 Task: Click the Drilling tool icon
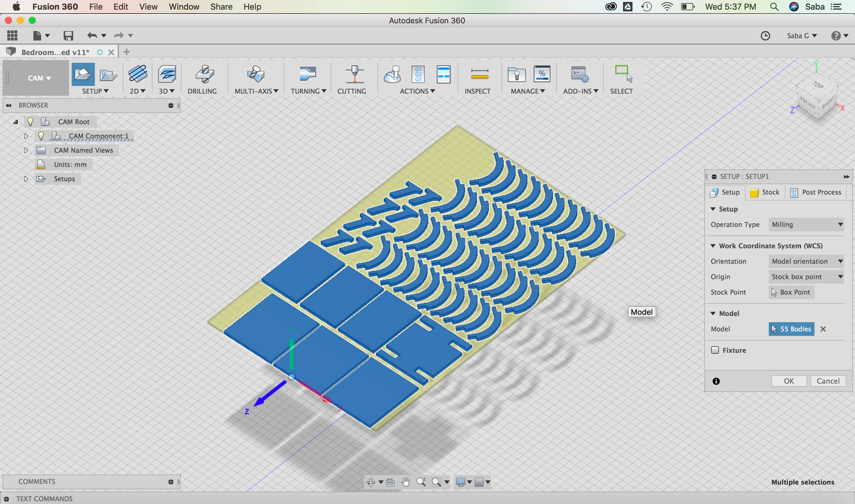coord(204,75)
